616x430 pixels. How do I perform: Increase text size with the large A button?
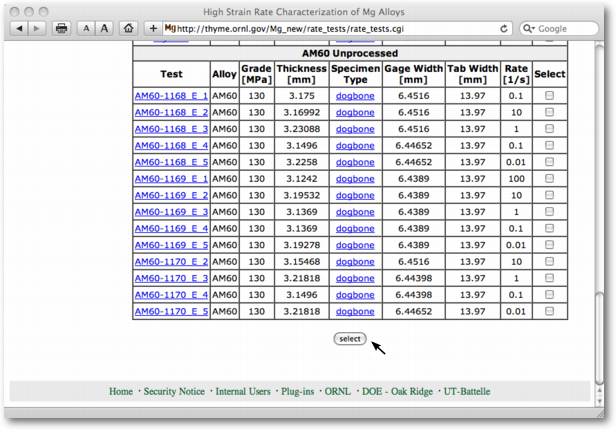tap(103, 29)
